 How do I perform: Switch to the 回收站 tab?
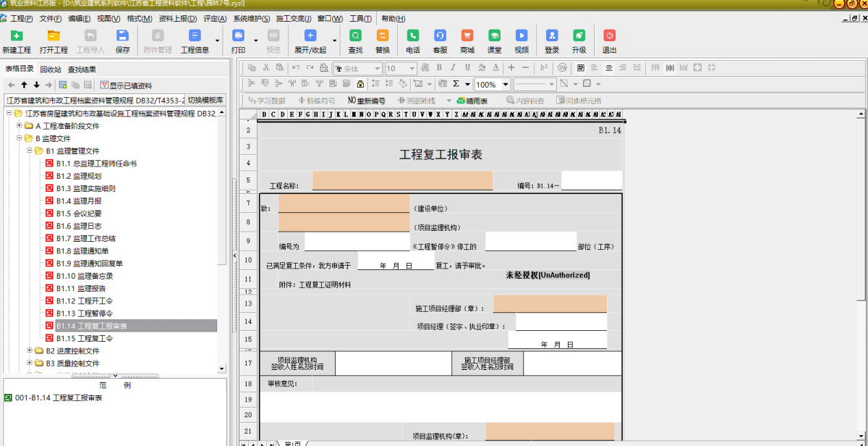pyautogui.click(x=50, y=70)
